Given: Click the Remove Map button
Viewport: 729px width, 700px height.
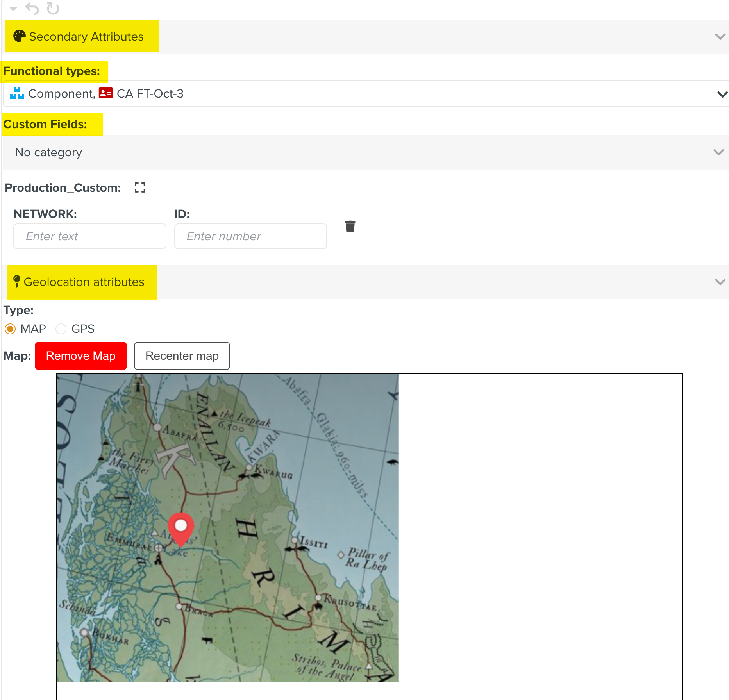Looking at the screenshot, I should pyautogui.click(x=81, y=356).
